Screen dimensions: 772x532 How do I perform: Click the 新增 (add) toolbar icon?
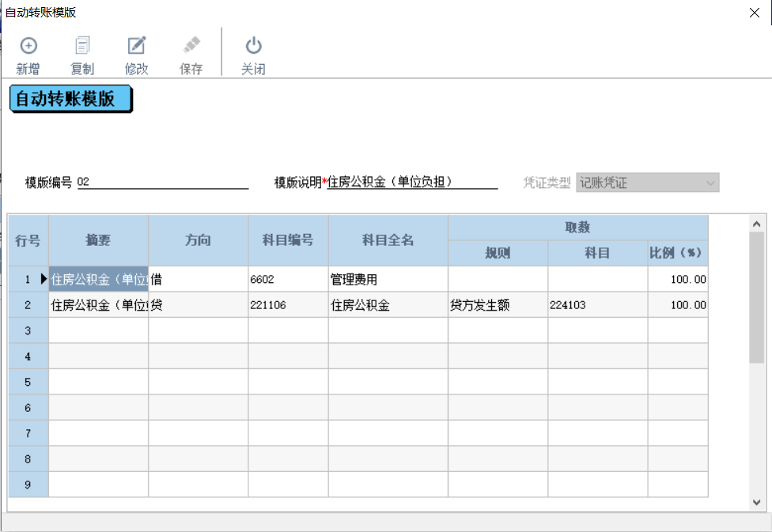(x=28, y=46)
